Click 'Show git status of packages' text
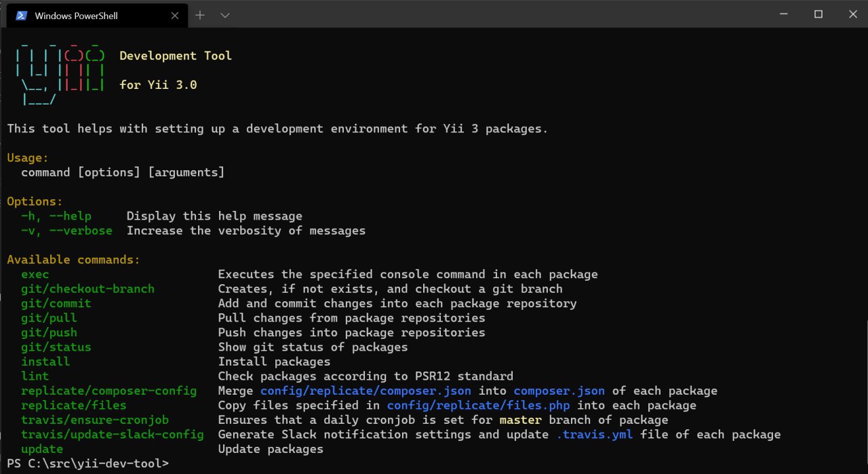This screenshot has height=474, width=868. (x=313, y=347)
